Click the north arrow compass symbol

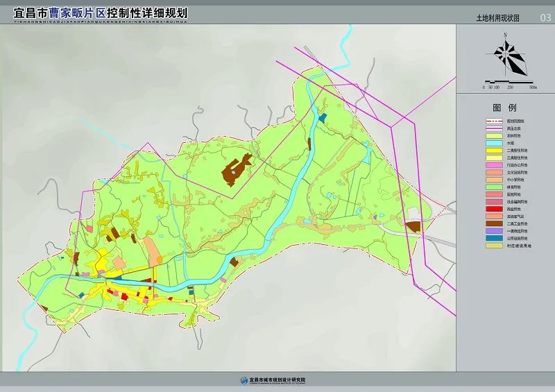pos(508,55)
